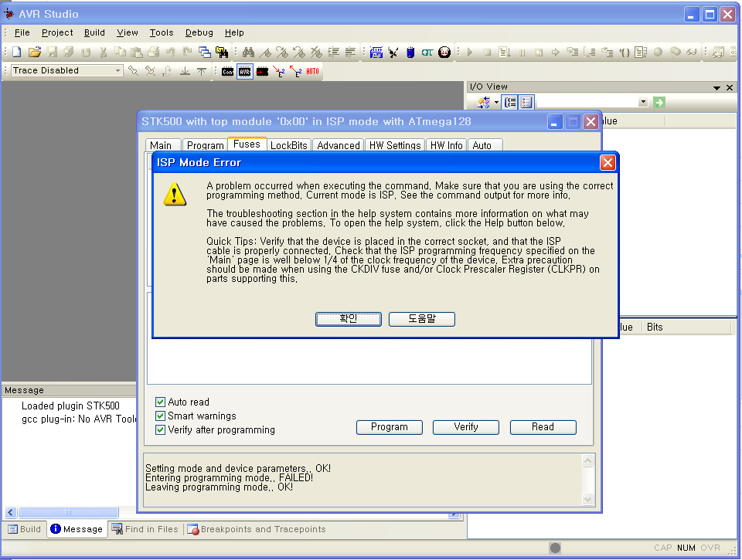
Task: Click the 'Con' connect programmer icon
Action: coord(227,71)
